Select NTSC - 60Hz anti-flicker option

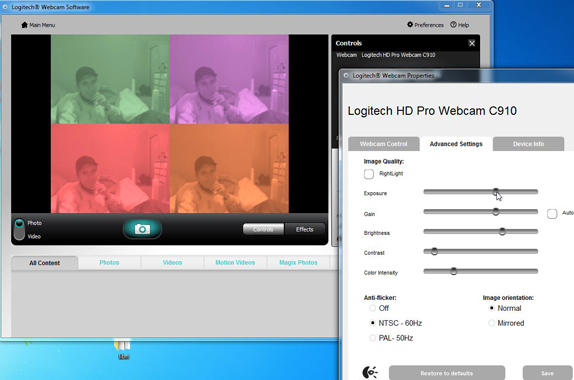click(373, 323)
